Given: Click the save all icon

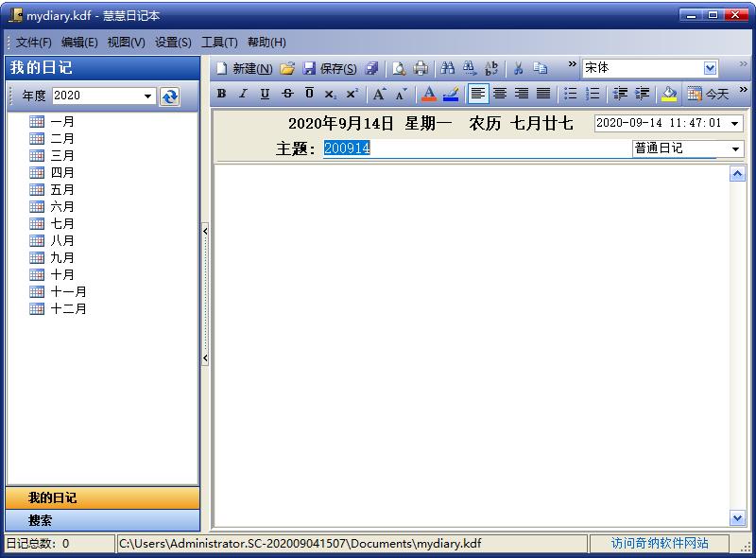Looking at the screenshot, I should [371, 68].
